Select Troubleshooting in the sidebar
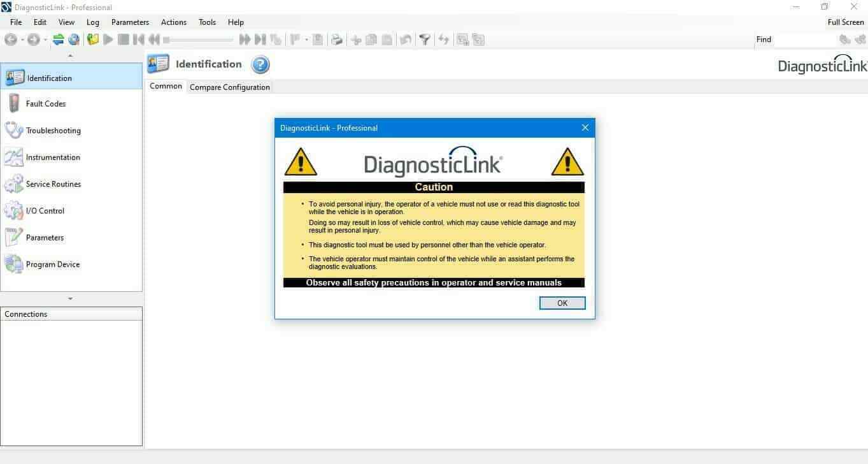 pyautogui.click(x=71, y=131)
